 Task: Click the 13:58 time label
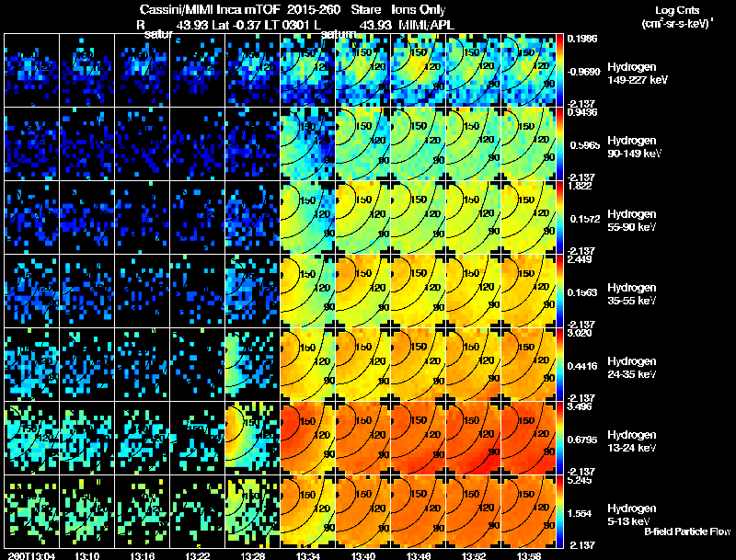[x=529, y=556]
